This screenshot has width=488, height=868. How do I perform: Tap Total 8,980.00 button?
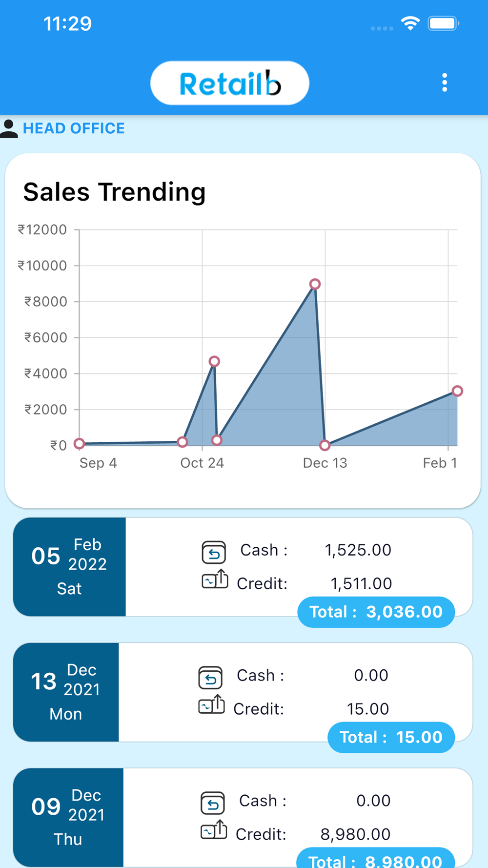pos(376,858)
